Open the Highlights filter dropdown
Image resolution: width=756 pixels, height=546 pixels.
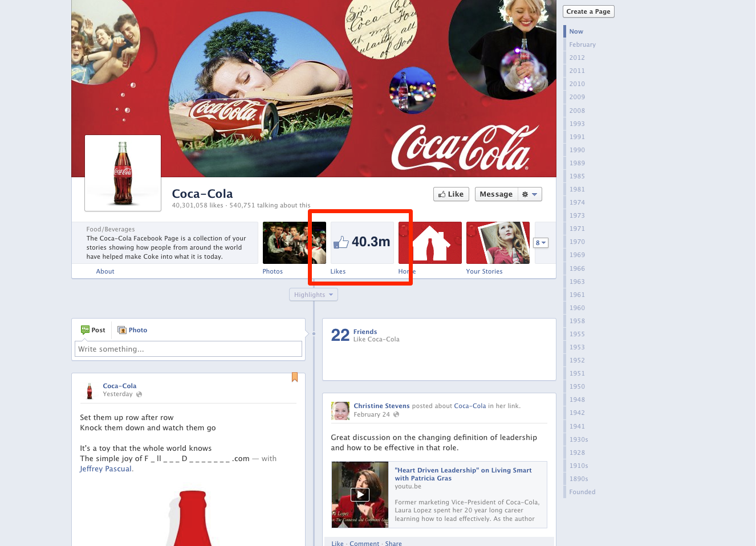[314, 295]
